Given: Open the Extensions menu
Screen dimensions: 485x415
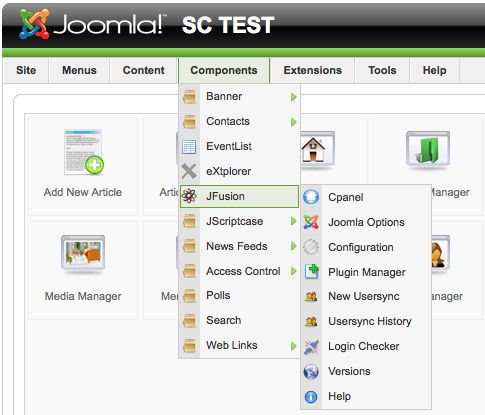Looking at the screenshot, I should (313, 70).
